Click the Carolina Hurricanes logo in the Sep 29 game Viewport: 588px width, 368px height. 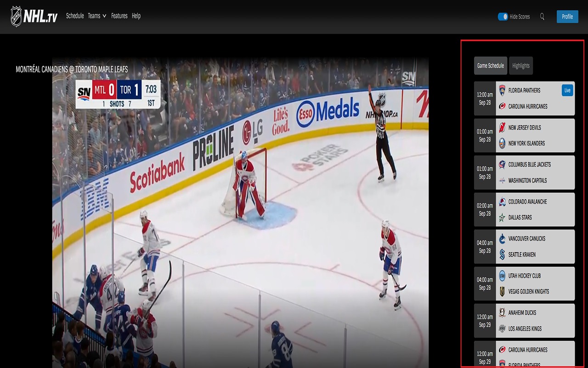tap(502, 350)
